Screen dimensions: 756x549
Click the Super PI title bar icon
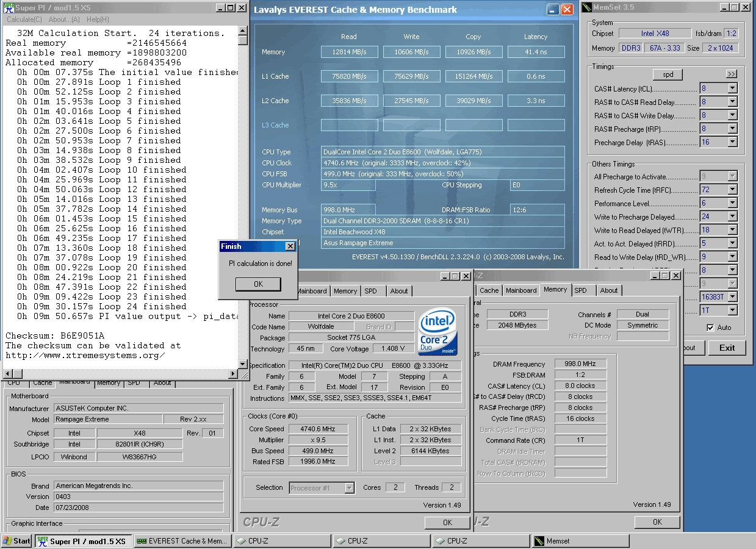tap(7, 7)
